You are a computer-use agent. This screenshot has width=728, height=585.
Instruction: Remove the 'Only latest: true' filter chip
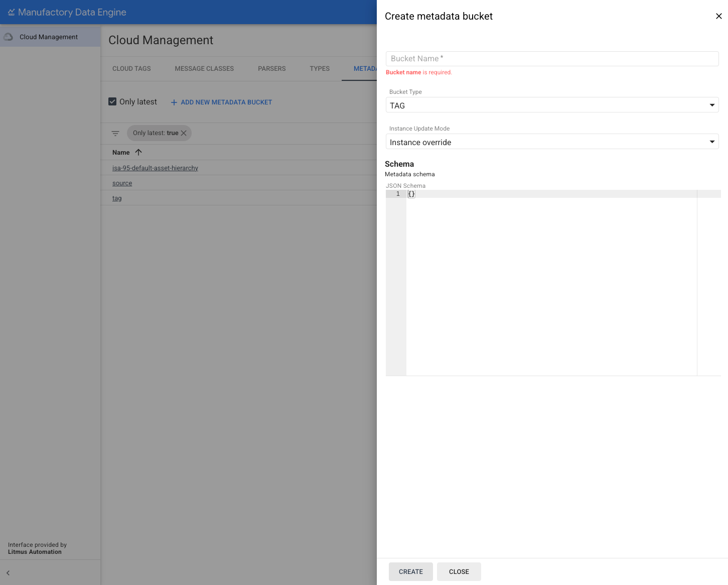coord(184,133)
